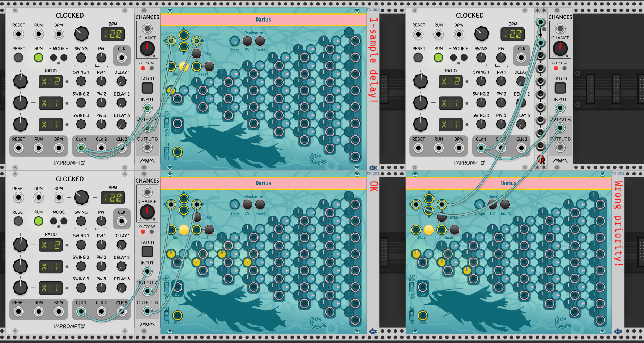Click first RATIO knob on top-right Clocked
Viewport: 644px width, 343px height.
pos(421,81)
